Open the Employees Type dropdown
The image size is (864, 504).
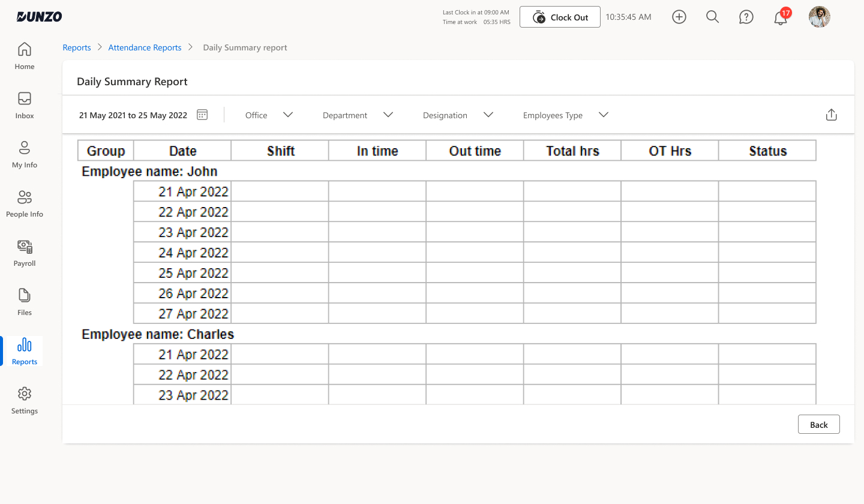point(565,115)
